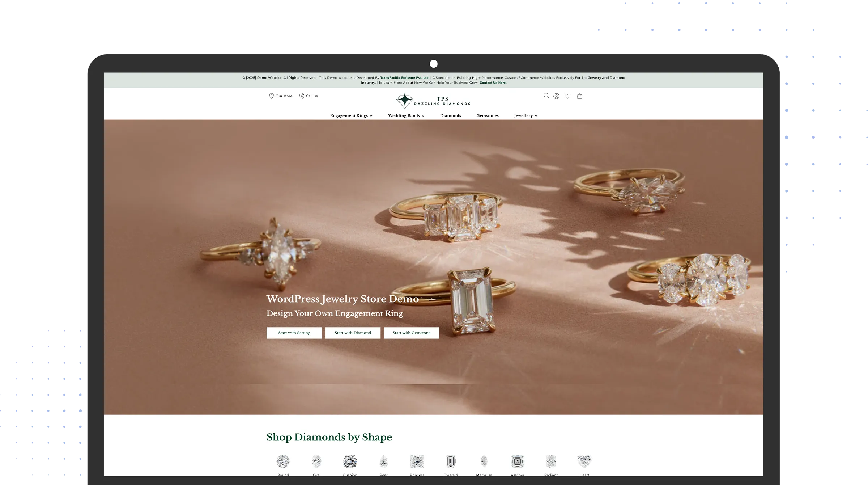
Task: Choose the Heart diamond shape icon
Action: point(584,461)
